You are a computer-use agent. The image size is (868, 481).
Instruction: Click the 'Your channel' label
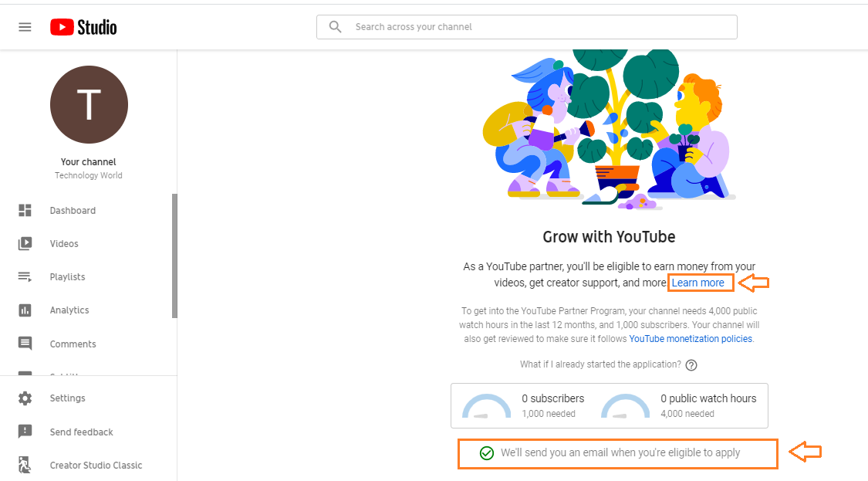tap(89, 162)
